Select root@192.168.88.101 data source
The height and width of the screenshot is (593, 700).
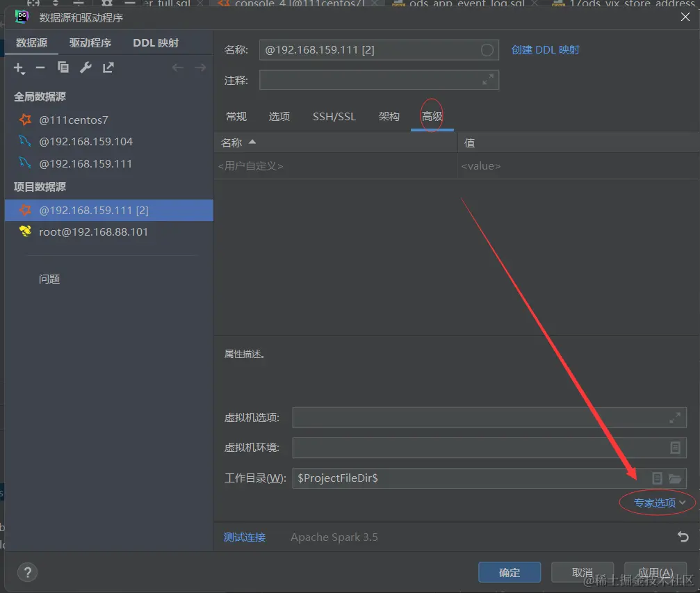109,232
